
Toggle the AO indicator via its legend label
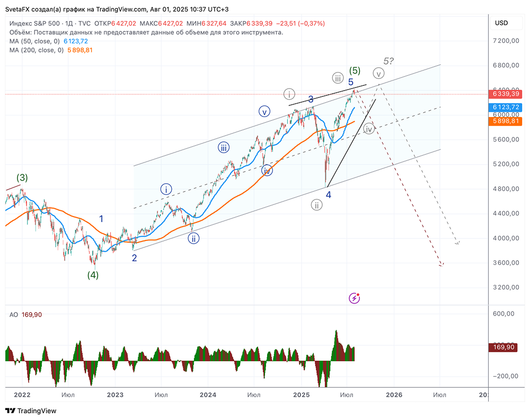tap(13, 314)
